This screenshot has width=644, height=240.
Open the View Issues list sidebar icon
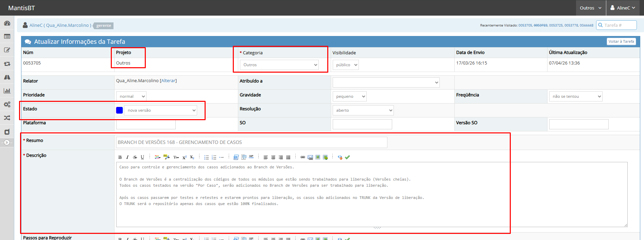point(7,36)
